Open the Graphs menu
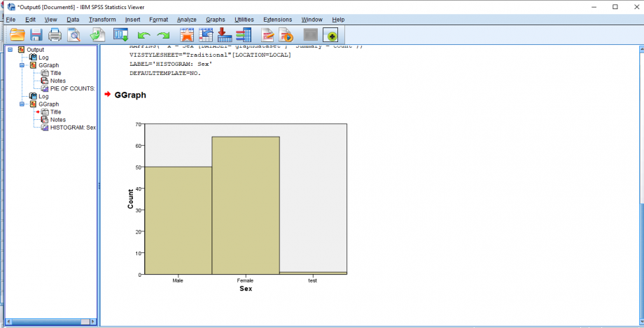The image size is (644, 328). click(x=215, y=19)
